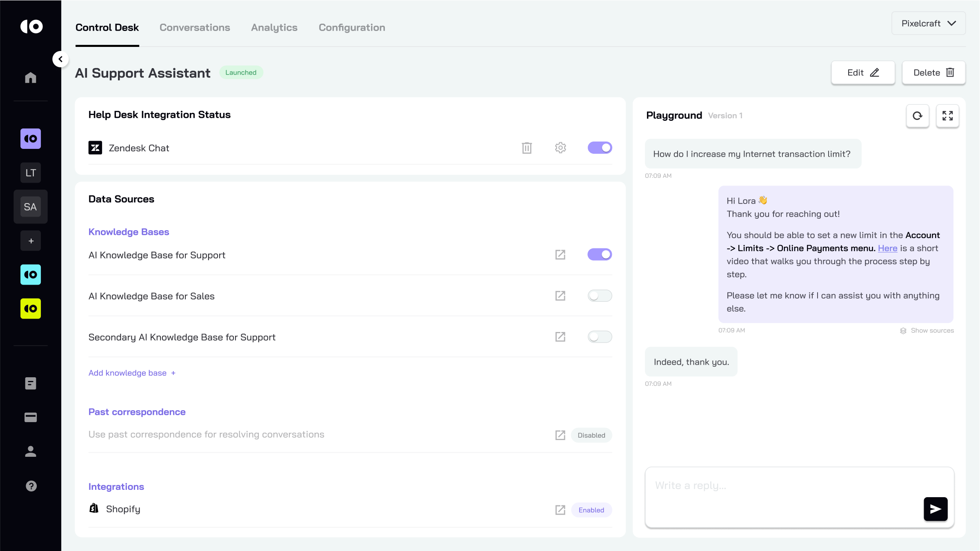Enable AI Knowledge Base for Sales
This screenshot has height=551, width=980.
[599, 296]
